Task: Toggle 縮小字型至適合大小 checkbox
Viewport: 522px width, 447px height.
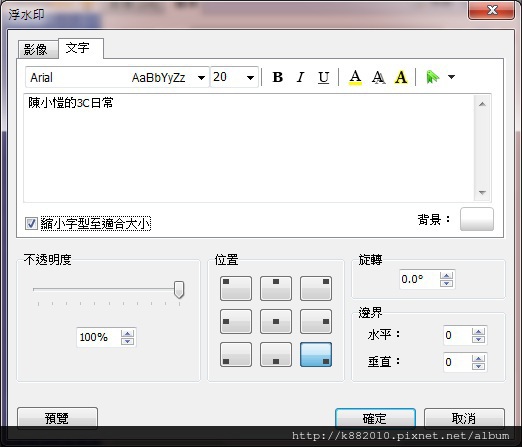Action: pos(31,223)
